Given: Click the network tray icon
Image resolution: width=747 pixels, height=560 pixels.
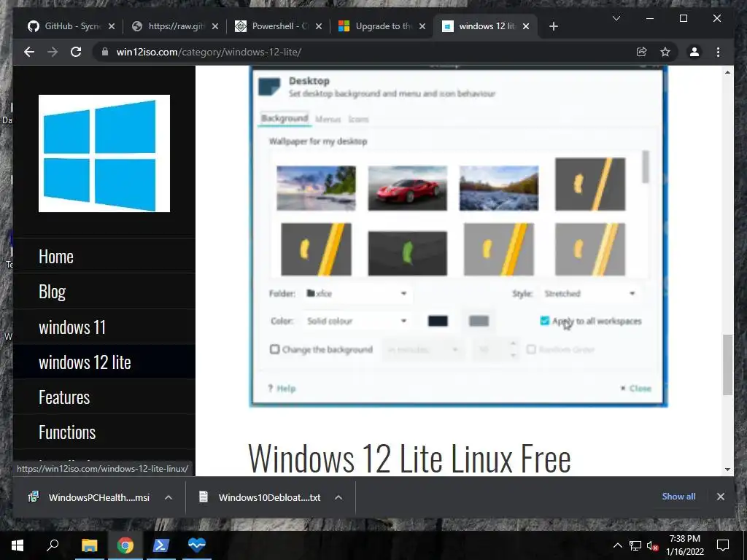Looking at the screenshot, I should click(635, 545).
